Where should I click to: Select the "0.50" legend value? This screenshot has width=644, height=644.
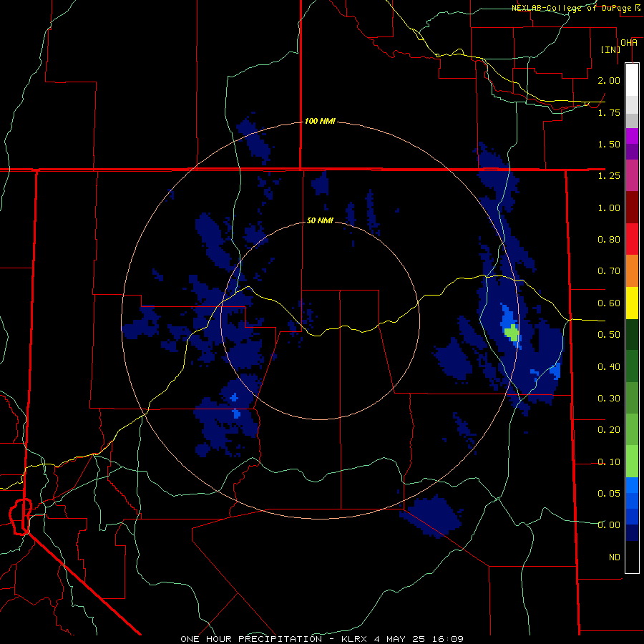point(609,335)
